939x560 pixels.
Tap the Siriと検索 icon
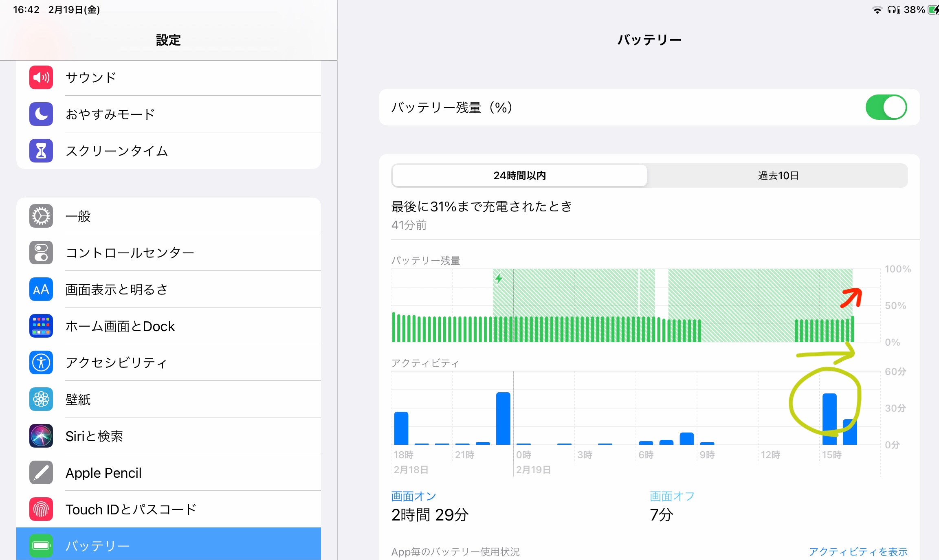tap(41, 436)
